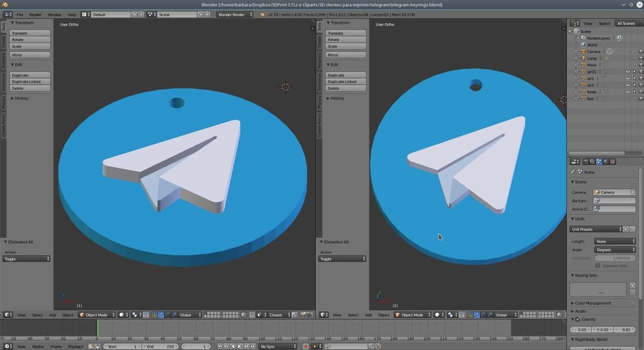Expand Lamp object in outliner
The width and height of the screenshot is (644, 350).
point(576,58)
